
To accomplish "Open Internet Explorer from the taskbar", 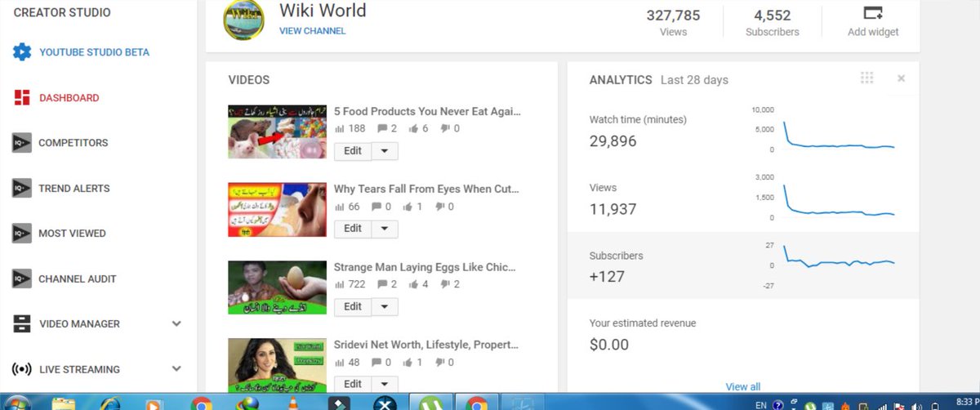I will 110,403.
